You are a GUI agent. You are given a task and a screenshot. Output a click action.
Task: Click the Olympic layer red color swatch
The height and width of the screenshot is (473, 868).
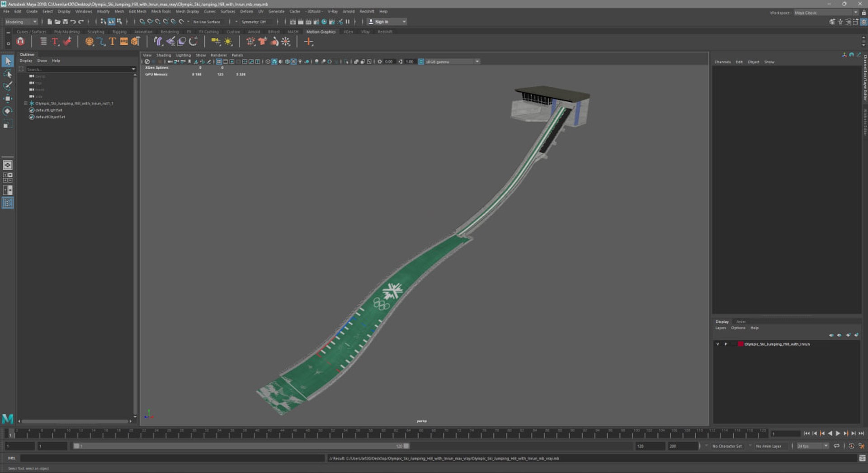click(x=741, y=344)
